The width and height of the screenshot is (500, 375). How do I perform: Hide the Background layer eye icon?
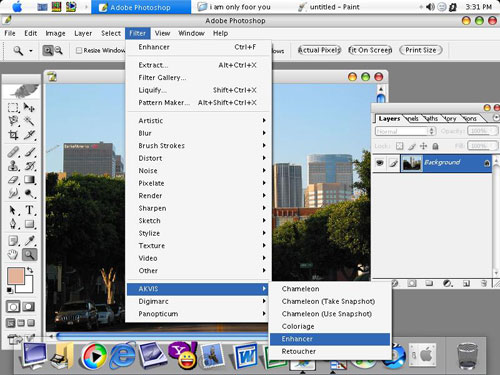379,163
